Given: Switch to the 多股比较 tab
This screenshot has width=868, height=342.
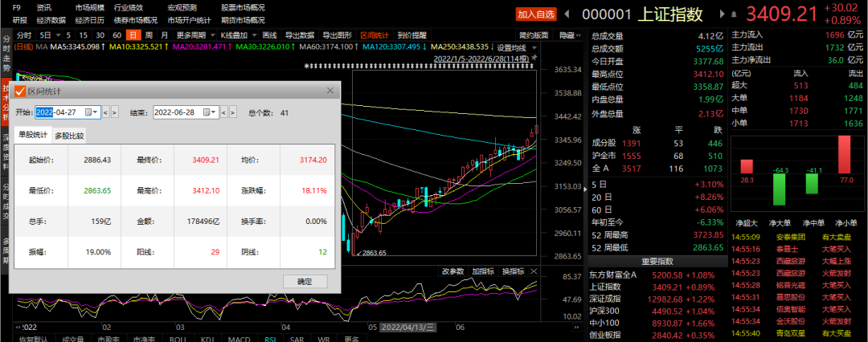Looking at the screenshot, I should pyautogui.click(x=69, y=135).
